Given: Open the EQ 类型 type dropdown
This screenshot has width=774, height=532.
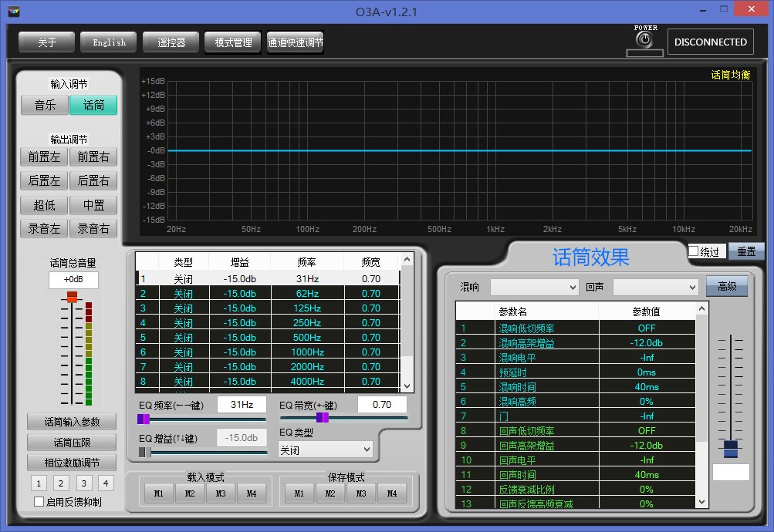Looking at the screenshot, I should coord(325,449).
